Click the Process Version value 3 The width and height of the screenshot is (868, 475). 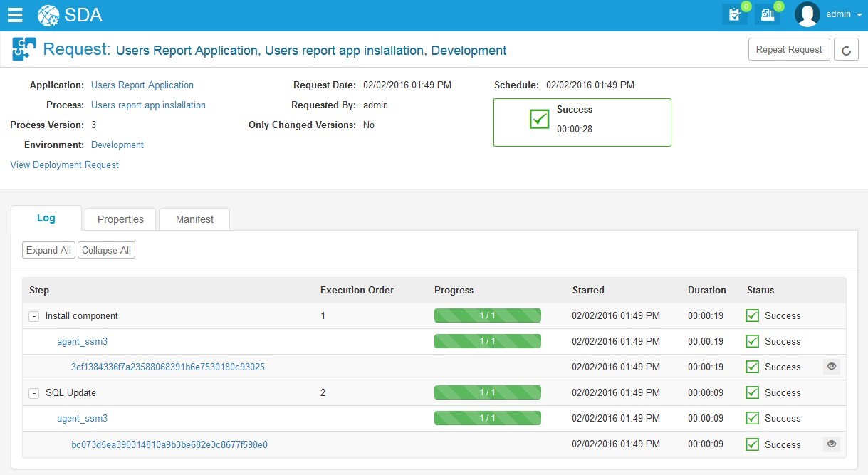point(93,125)
